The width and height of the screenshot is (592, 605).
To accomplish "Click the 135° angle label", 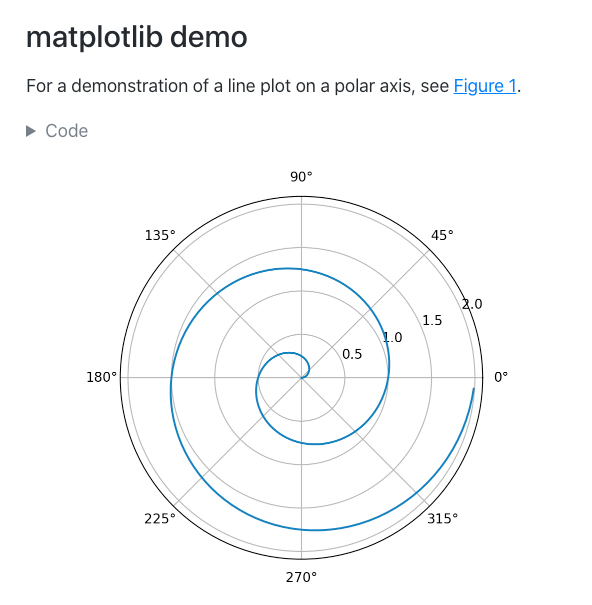I will pos(160,235).
